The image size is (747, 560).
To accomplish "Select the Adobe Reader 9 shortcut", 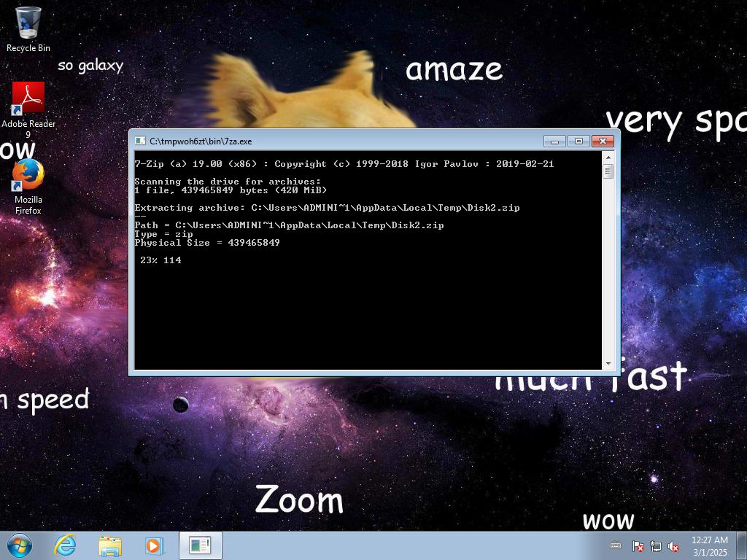I will click(x=28, y=110).
